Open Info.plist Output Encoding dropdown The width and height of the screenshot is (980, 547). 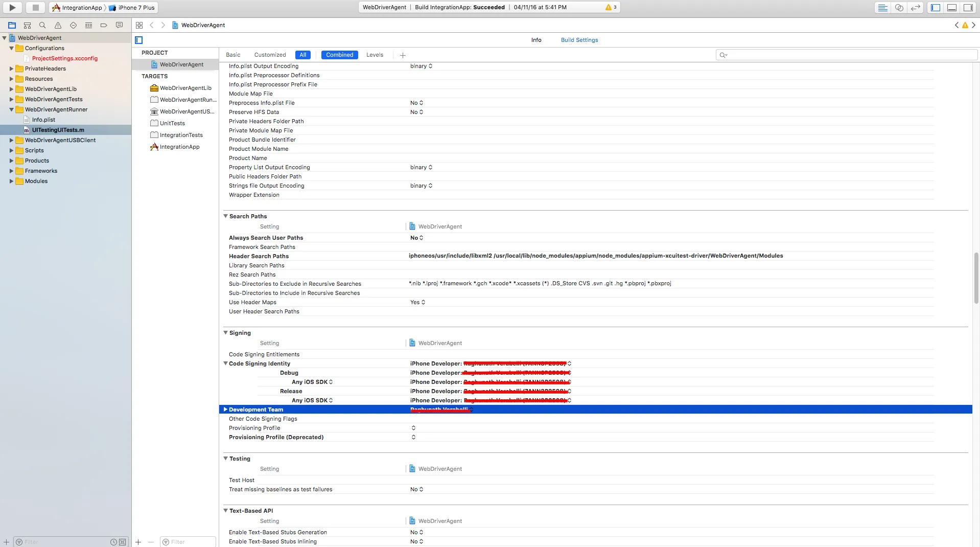pyautogui.click(x=421, y=66)
